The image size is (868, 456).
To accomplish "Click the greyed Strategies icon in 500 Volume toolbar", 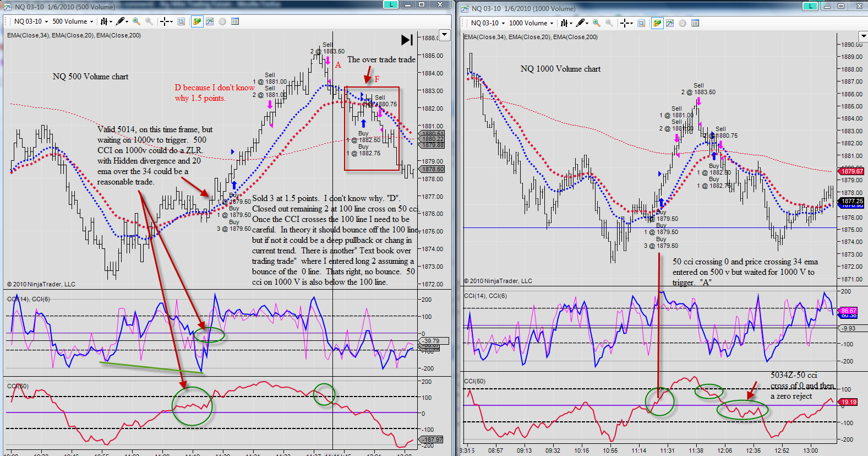I will click(222, 21).
